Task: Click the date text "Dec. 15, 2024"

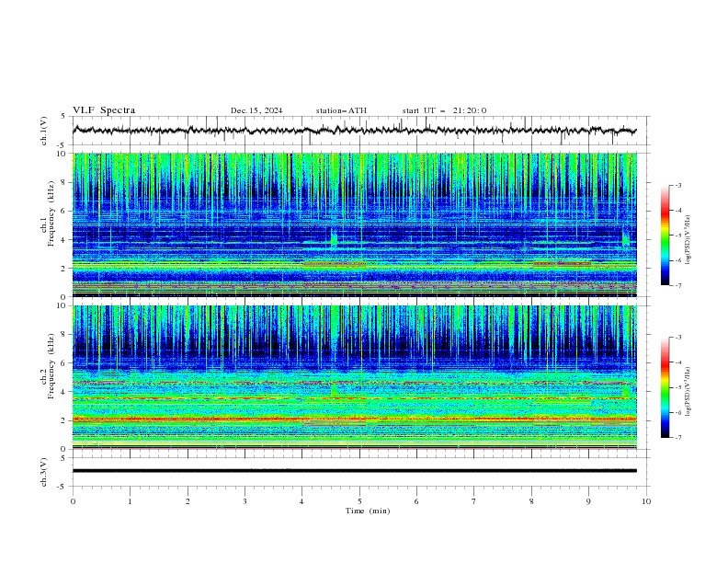Action: click(x=256, y=110)
